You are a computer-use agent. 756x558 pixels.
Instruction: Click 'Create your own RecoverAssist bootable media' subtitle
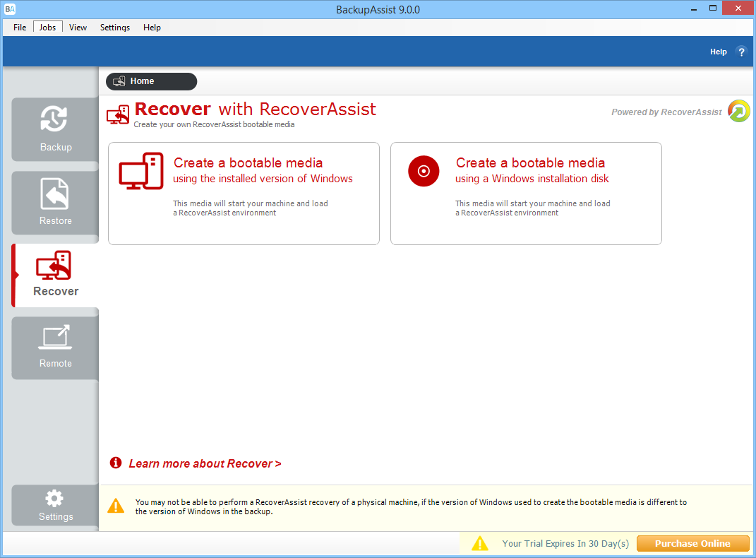click(214, 124)
